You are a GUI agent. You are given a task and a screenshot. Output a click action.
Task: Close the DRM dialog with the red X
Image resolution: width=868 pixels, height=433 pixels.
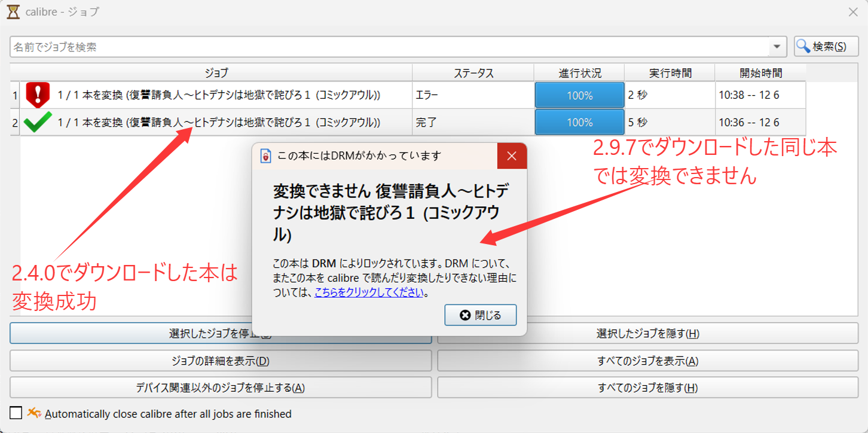(512, 156)
